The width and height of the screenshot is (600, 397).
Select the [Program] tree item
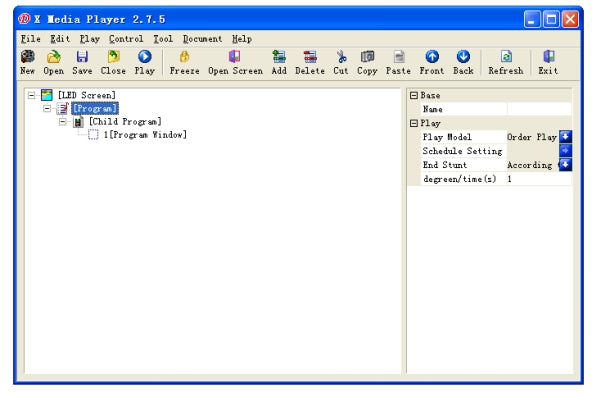[95, 108]
